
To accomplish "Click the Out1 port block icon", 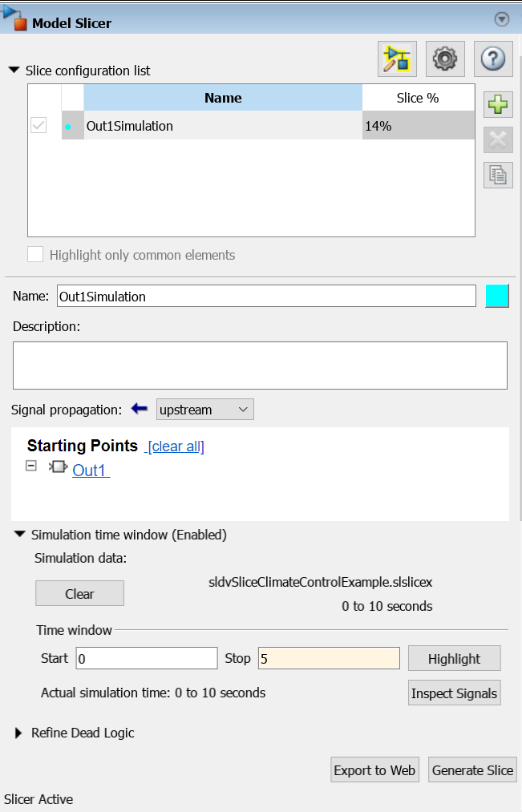I will 59,468.
